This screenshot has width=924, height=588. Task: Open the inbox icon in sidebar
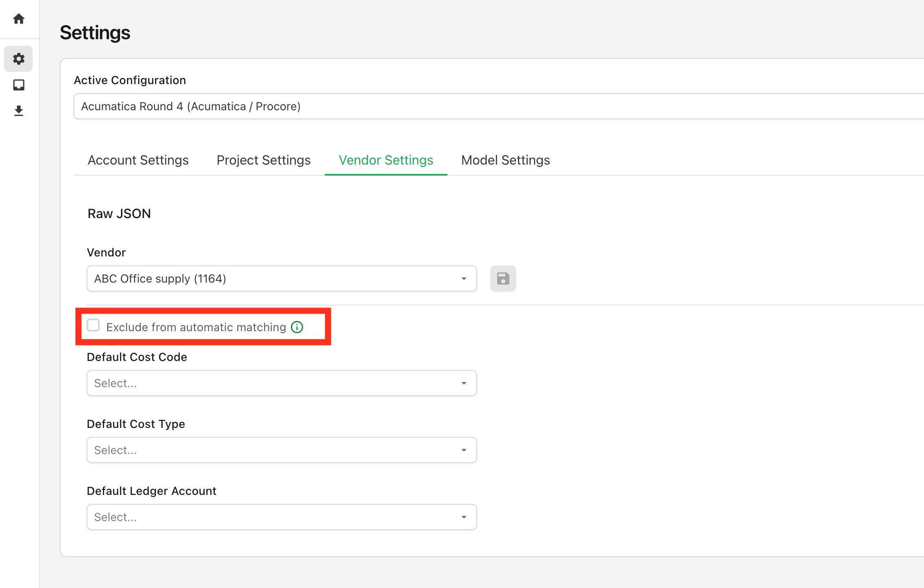tap(19, 85)
